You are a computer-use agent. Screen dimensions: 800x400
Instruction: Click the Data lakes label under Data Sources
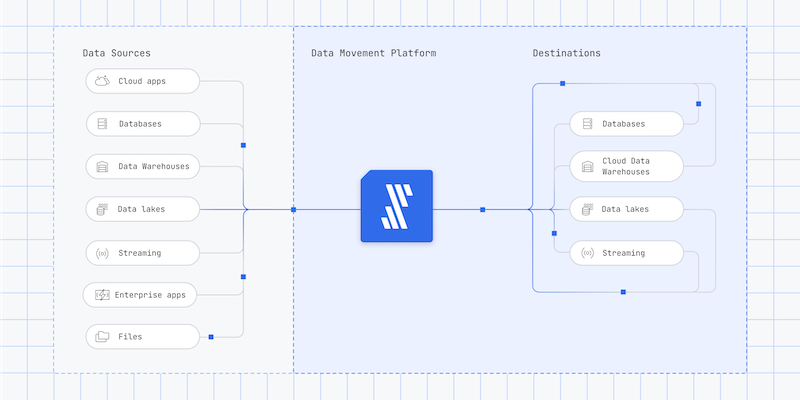(141, 209)
